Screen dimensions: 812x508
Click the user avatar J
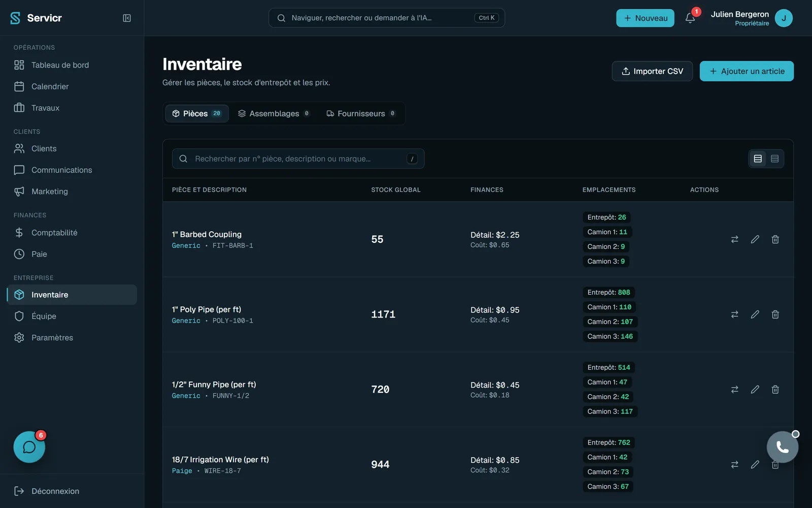point(784,18)
